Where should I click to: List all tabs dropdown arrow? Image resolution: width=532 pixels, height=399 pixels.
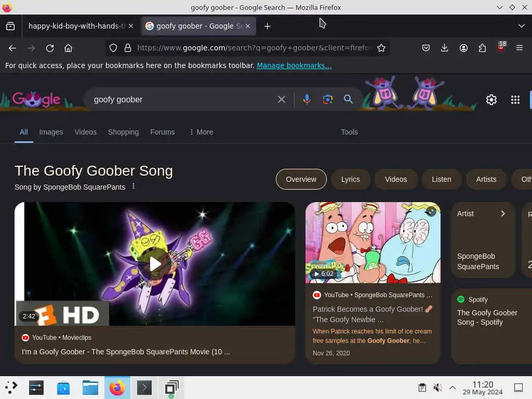[x=522, y=26]
